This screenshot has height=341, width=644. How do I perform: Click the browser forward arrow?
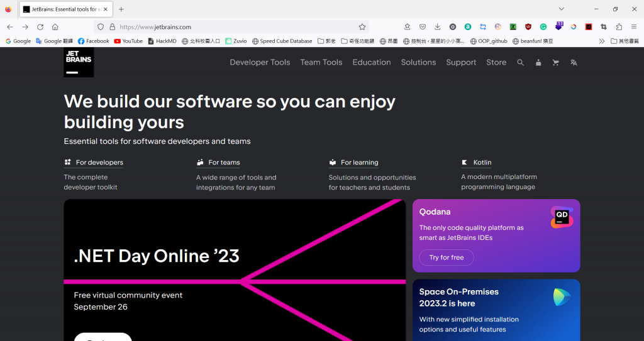point(25,27)
